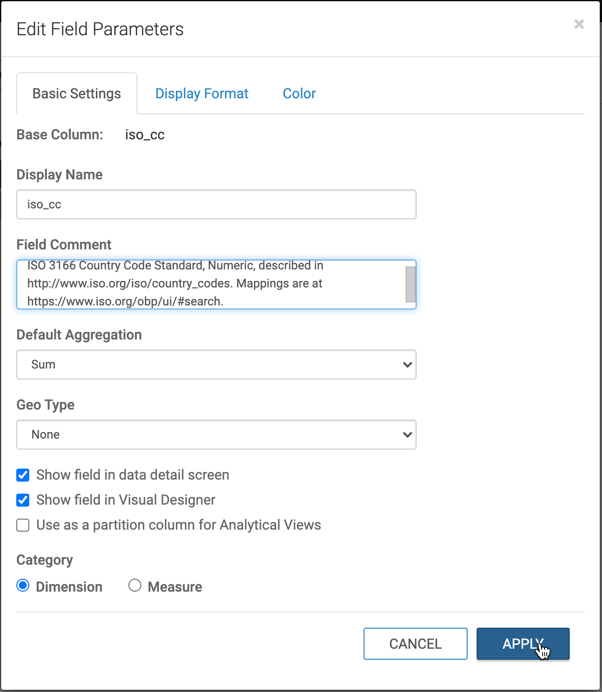Click the Edit Field Parameters title
This screenshot has width=602, height=692.
coord(100,29)
